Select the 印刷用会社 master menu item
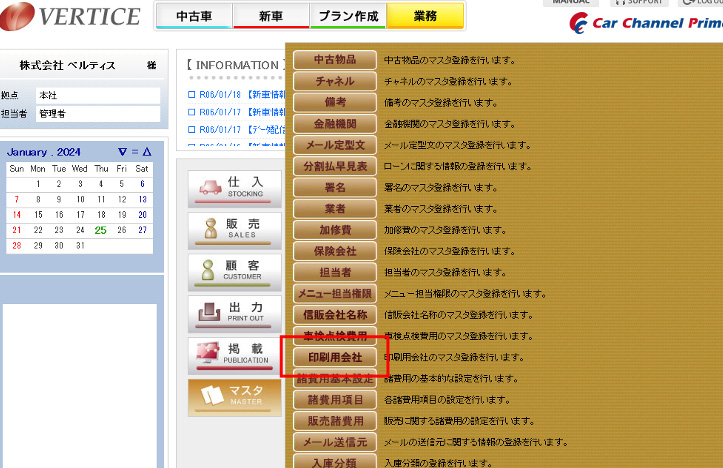Viewport: 723px width, 468px height. point(334,357)
